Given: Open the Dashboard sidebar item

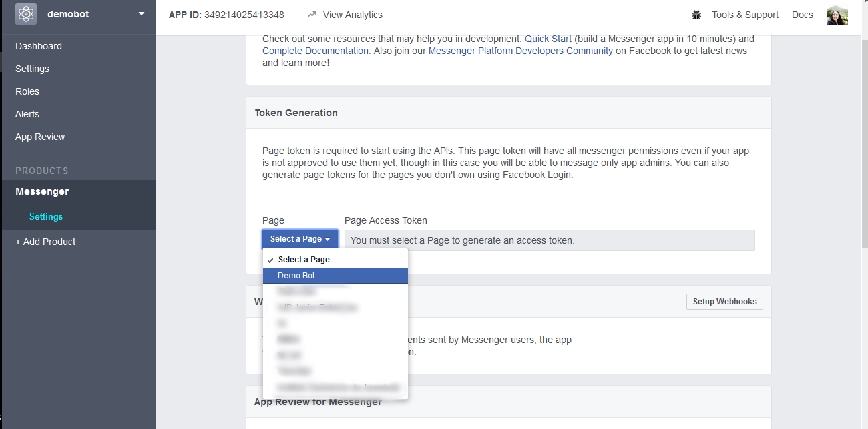Looking at the screenshot, I should coord(39,46).
